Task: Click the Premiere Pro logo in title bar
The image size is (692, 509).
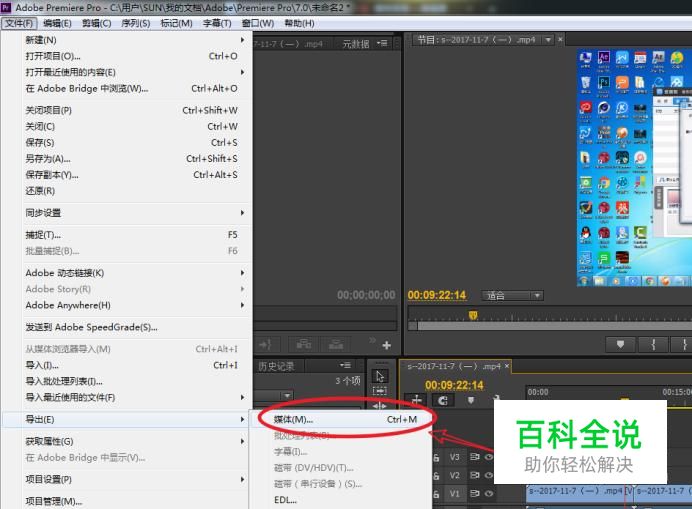Action: click(x=6, y=7)
